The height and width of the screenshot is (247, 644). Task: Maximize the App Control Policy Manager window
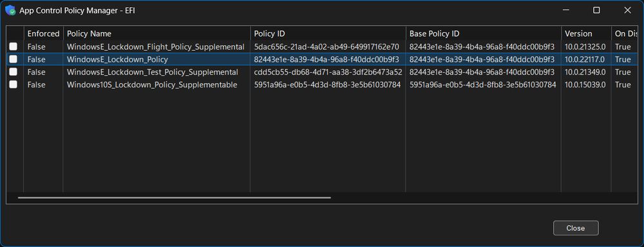(x=596, y=10)
